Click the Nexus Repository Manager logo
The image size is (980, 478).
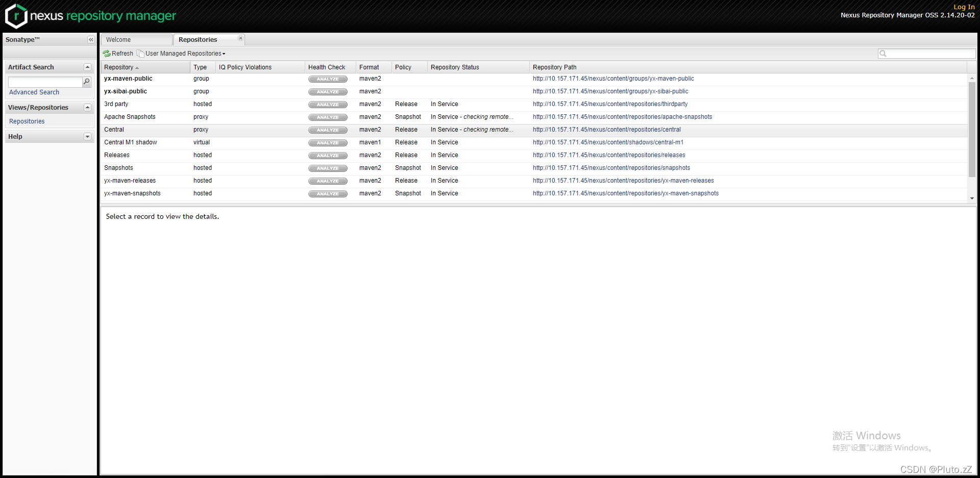click(90, 16)
